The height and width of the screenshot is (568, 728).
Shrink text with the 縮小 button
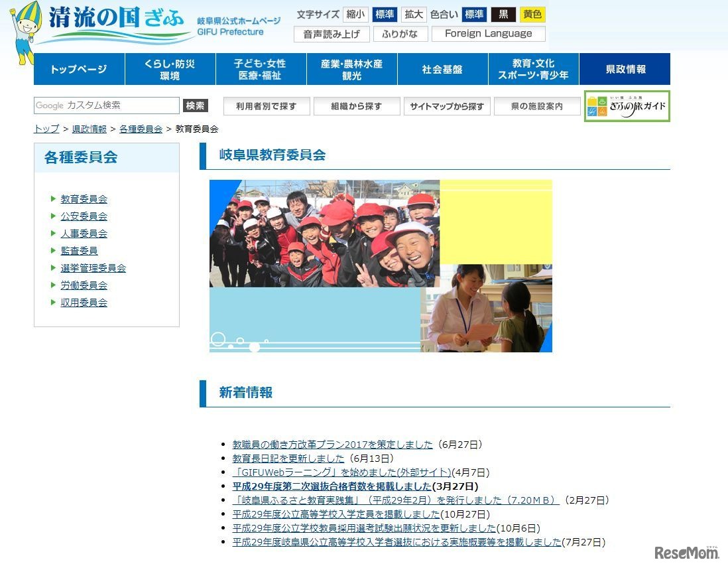coord(356,14)
